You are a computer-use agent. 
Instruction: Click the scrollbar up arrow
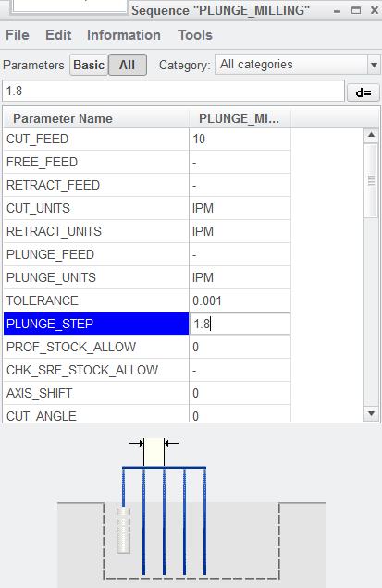coord(371,135)
